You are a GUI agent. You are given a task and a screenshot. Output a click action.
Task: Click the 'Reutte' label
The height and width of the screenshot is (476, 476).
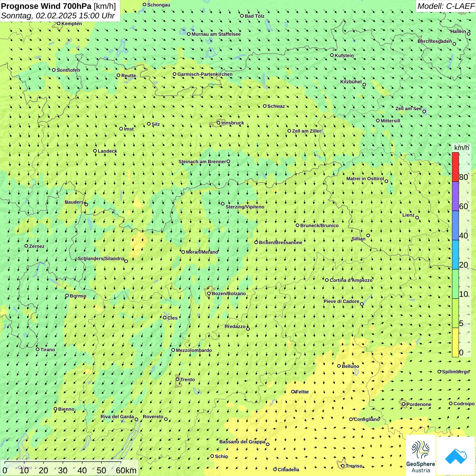click(129, 75)
